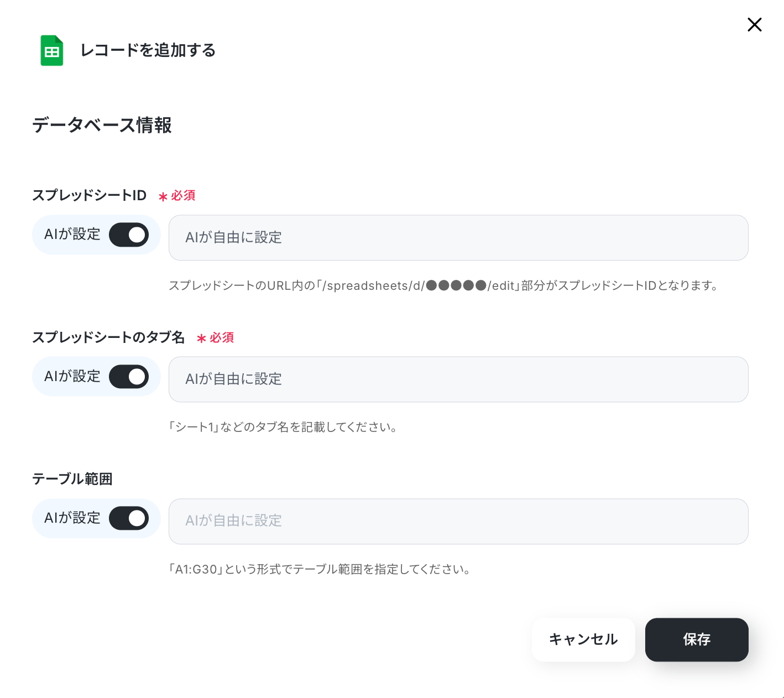Click the 必須 marker beside タブ名 label
Screen dimensions: 784x698
pos(216,338)
